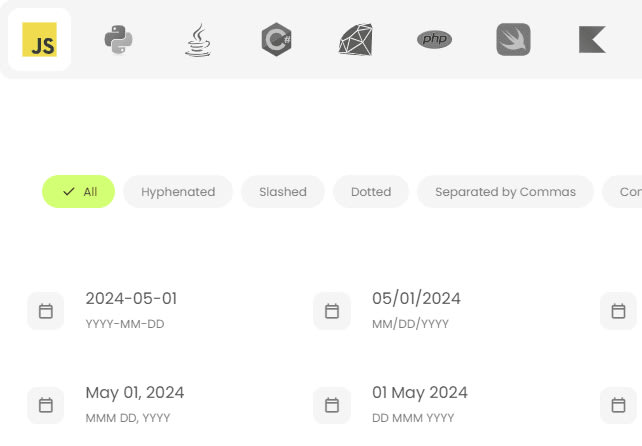This screenshot has height=446, width=642.
Task: Select the 2024-05-01 date format
Action: tap(131, 299)
